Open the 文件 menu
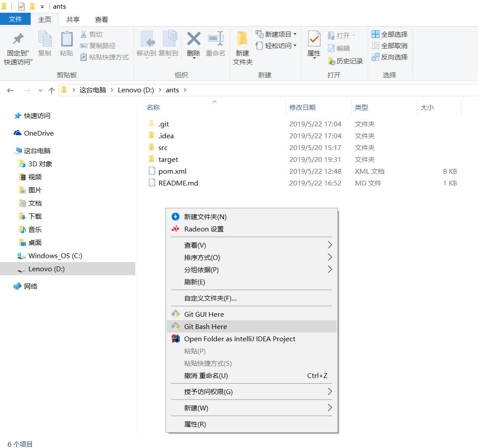478x448 pixels. [x=15, y=19]
